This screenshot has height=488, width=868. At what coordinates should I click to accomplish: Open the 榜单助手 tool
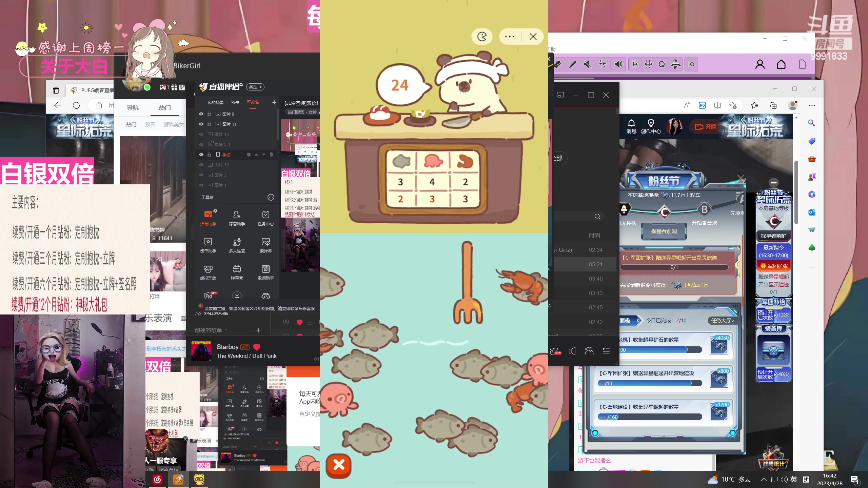click(208, 245)
